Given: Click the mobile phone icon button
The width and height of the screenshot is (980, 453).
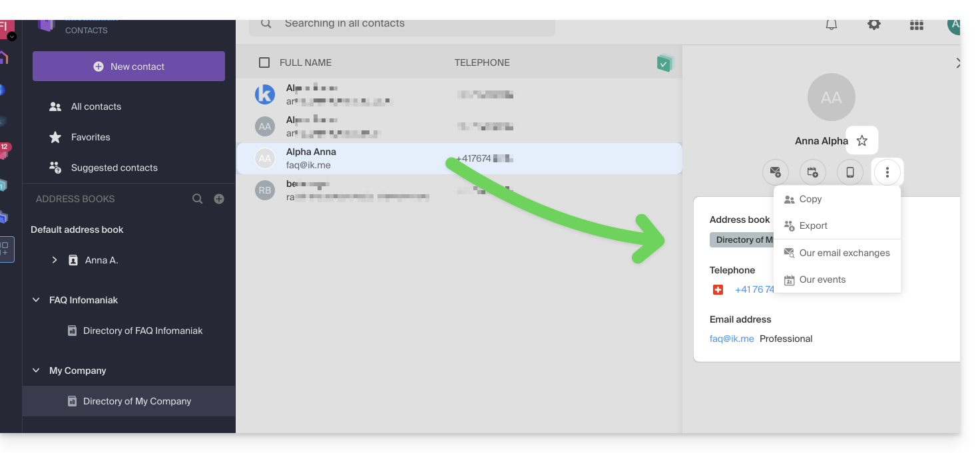Looking at the screenshot, I should (x=850, y=172).
